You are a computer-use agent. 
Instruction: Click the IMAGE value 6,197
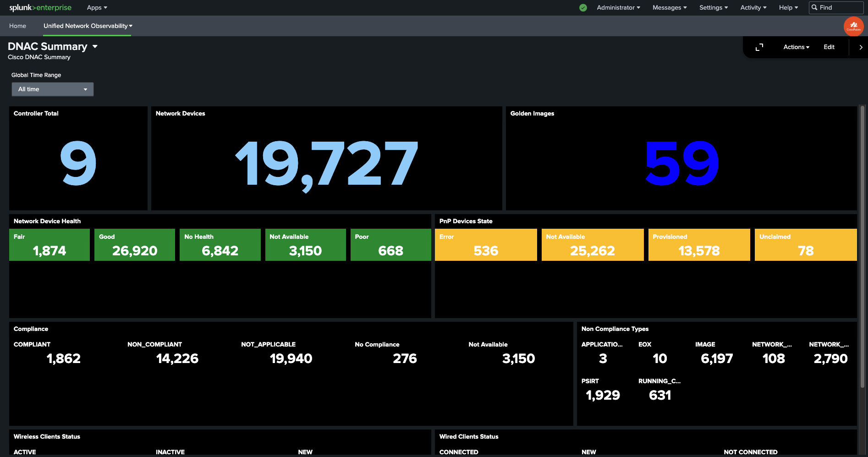click(x=717, y=358)
